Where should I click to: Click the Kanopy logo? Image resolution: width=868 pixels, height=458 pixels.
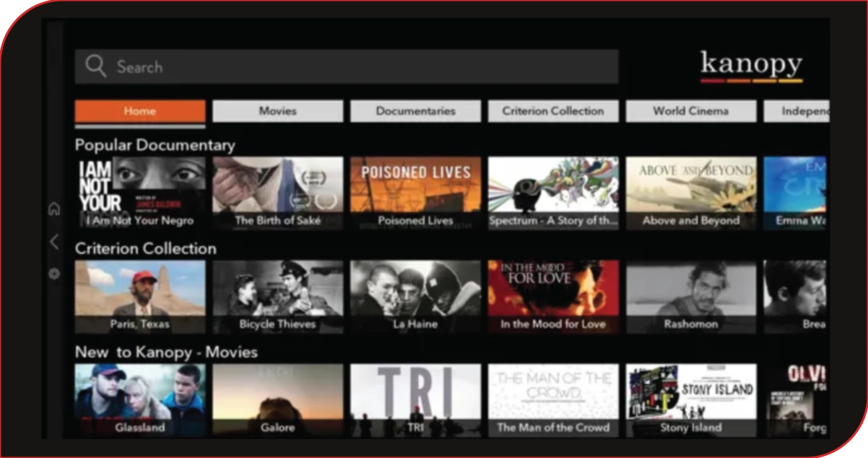(x=752, y=65)
